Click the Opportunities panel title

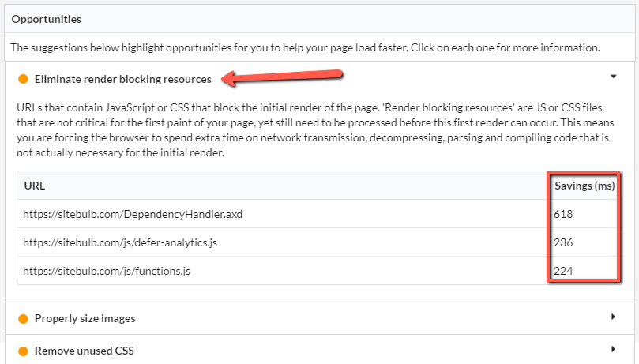[47, 19]
